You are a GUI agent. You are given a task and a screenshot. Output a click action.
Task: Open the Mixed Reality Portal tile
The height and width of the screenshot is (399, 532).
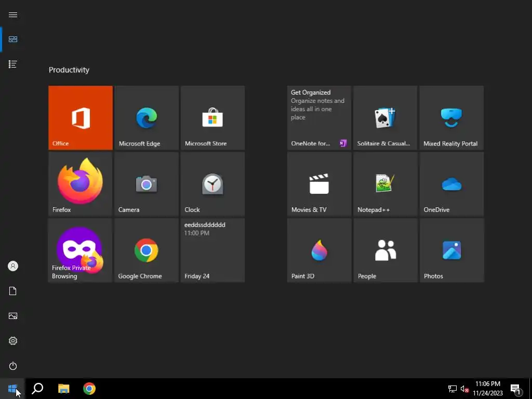[x=451, y=117]
